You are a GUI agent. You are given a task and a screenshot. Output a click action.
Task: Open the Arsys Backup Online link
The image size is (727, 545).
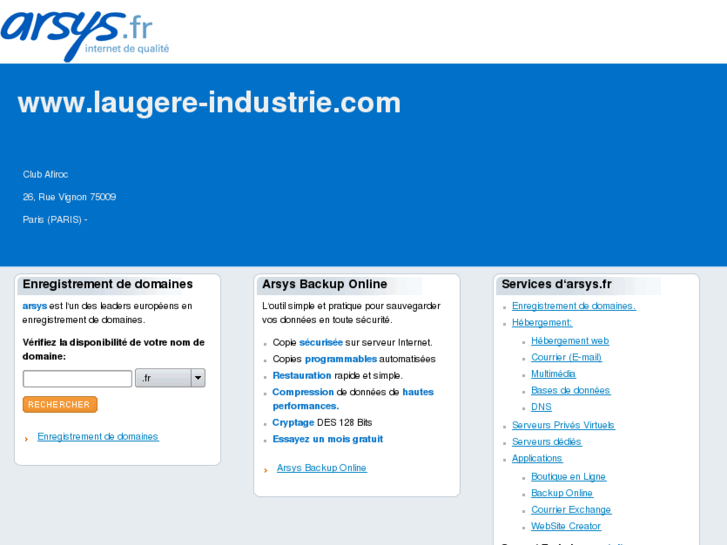(322, 468)
